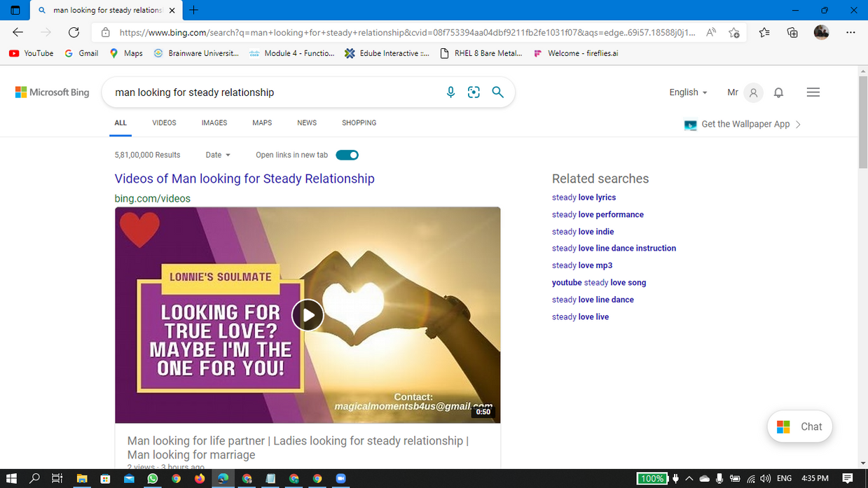Open a new browser tab
This screenshot has height=488, width=868.
click(193, 10)
